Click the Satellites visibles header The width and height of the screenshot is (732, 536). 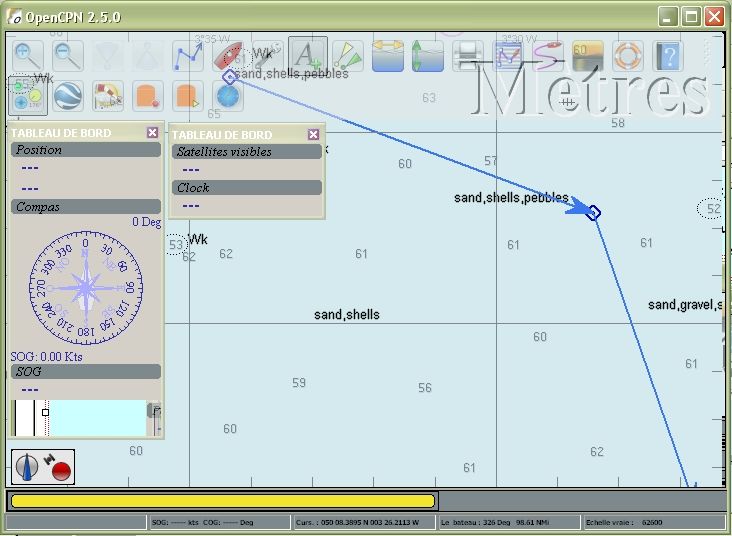pos(246,152)
